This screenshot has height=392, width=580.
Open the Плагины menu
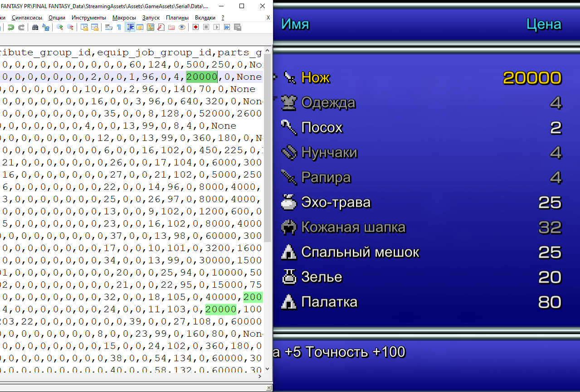(177, 17)
